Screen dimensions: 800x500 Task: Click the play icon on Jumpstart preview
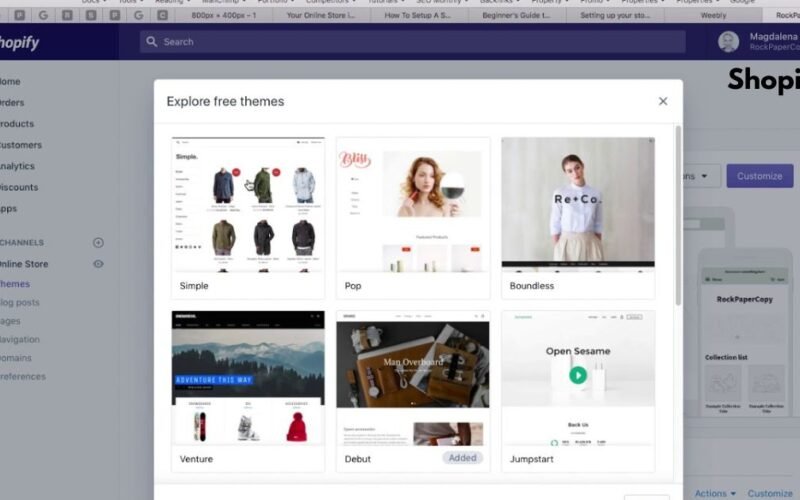click(x=578, y=376)
